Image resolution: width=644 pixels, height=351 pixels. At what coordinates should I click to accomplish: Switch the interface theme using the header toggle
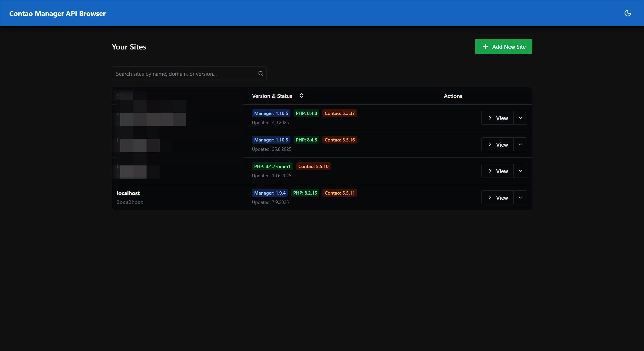pyautogui.click(x=628, y=13)
